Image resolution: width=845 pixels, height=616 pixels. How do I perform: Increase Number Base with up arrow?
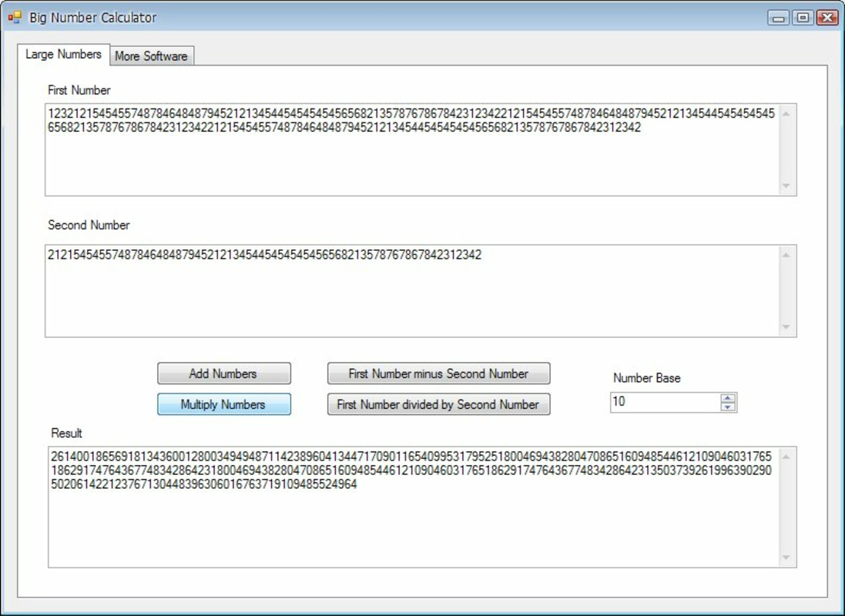coord(728,398)
